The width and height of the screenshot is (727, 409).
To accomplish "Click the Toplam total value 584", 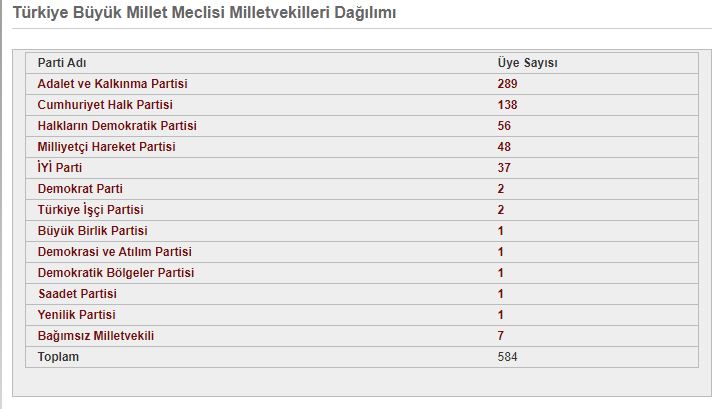I will [x=507, y=357].
